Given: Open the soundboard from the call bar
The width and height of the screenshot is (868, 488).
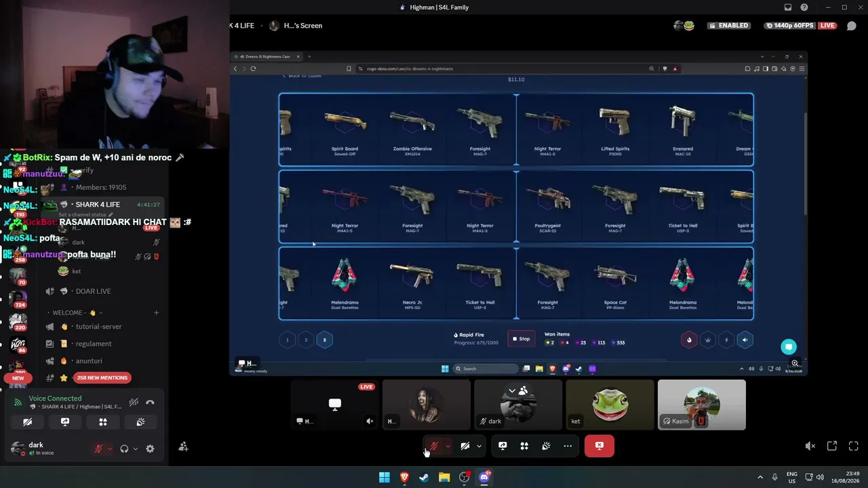Looking at the screenshot, I should tap(546, 446).
